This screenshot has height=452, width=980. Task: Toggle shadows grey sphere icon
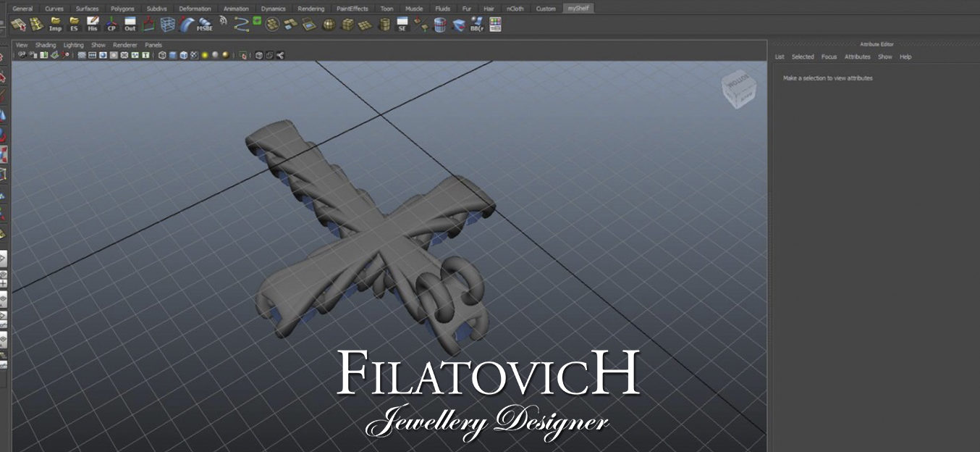(215, 55)
